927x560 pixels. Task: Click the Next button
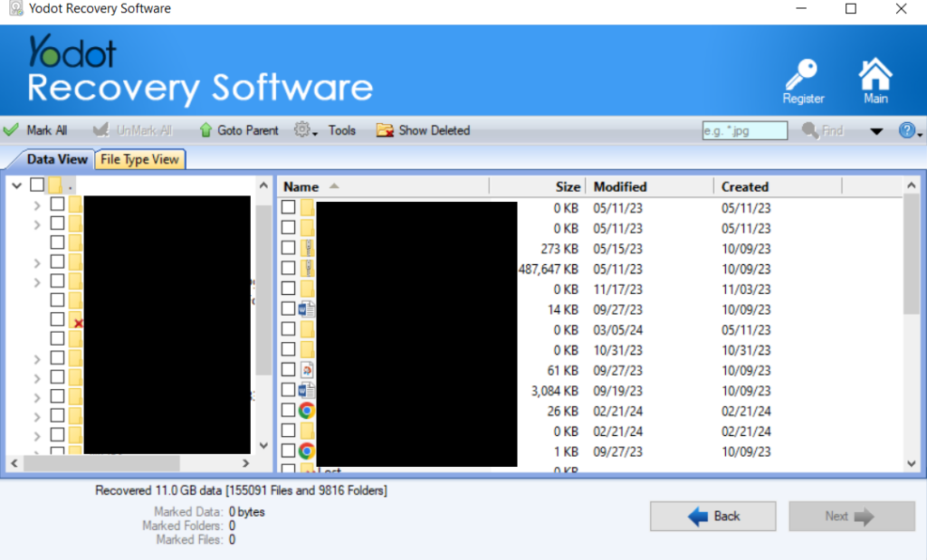point(850,516)
